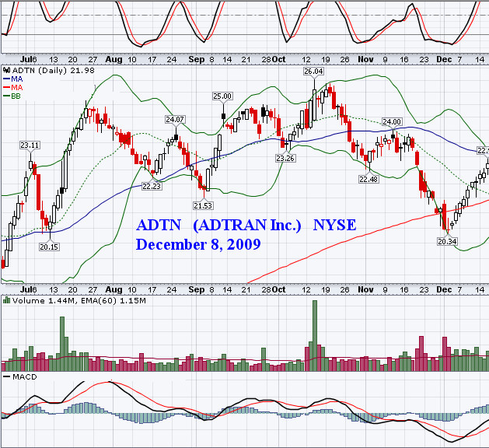
Task: Click Nov on the axis below price chart
Action: 365,289
